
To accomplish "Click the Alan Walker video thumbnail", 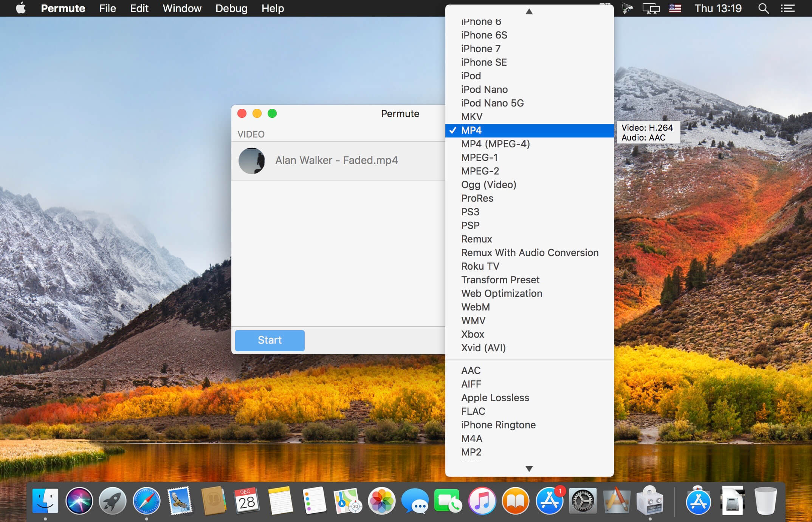I will [x=252, y=161].
